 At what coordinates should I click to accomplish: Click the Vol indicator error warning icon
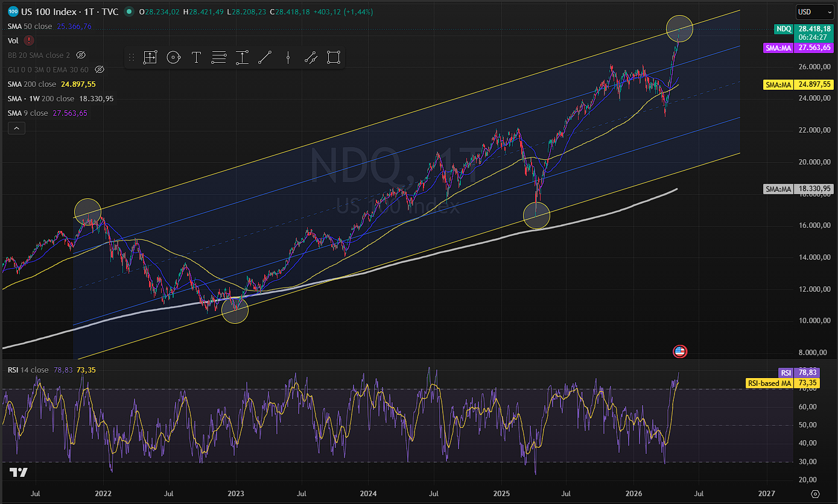tap(29, 40)
